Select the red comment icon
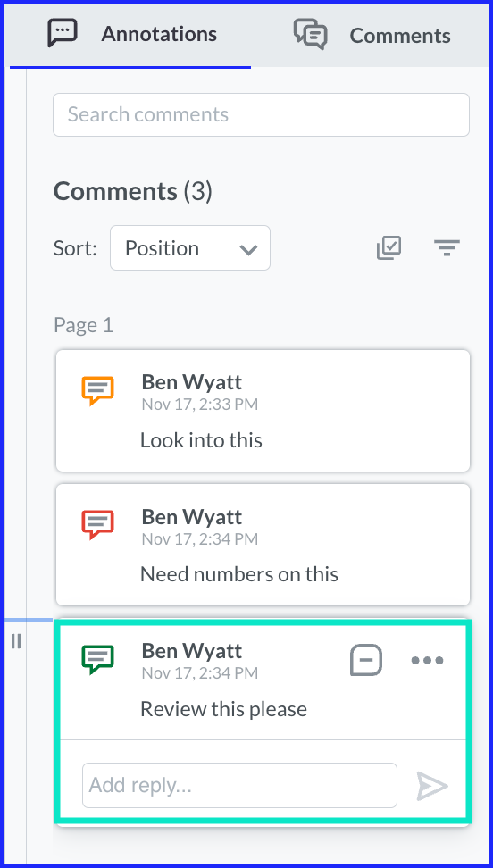Image resolution: width=493 pixels, height=868 pixels. coord(97,524)
